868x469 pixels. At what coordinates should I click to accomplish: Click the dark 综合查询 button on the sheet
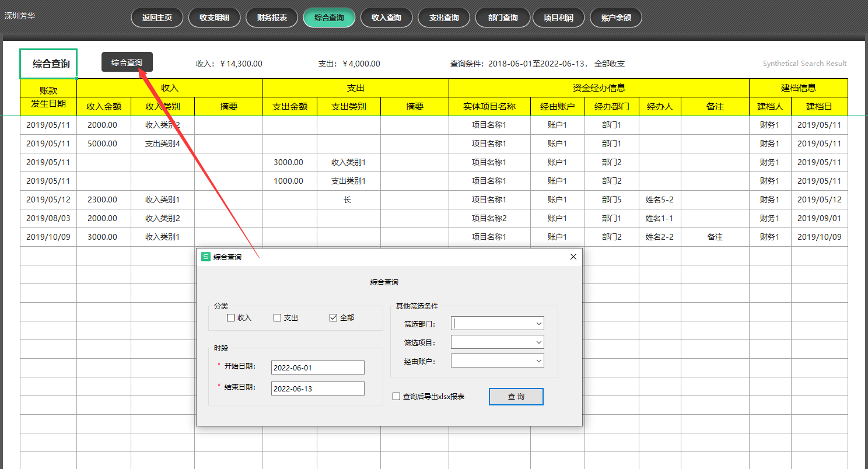click(127, 62)
